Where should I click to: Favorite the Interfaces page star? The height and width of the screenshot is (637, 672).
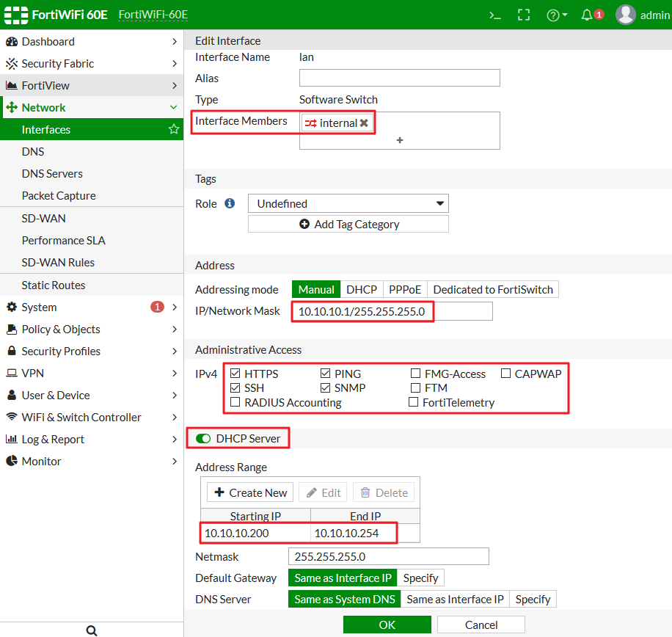coord(174,129)
